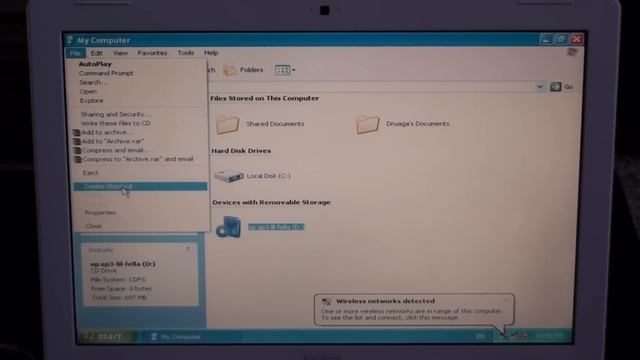
Task: Expand the address bar dropdown arrow
Action: (540, 87)
